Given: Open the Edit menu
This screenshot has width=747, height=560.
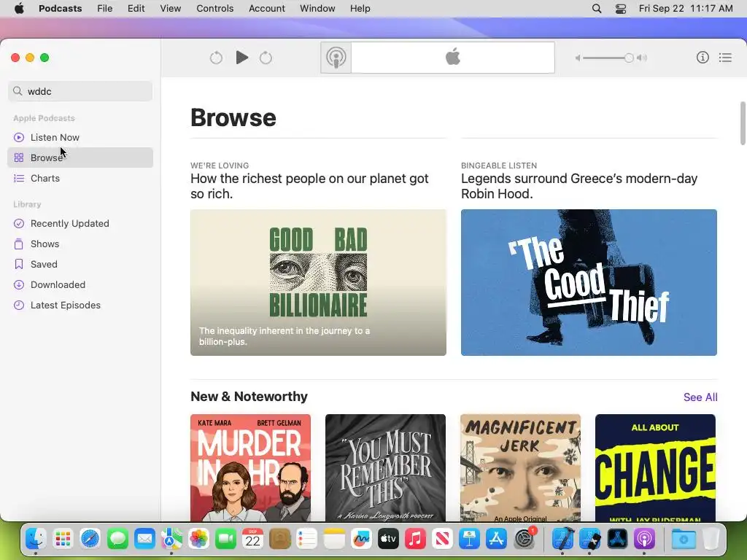Looking at the screenshot, I should pos(136,9).
